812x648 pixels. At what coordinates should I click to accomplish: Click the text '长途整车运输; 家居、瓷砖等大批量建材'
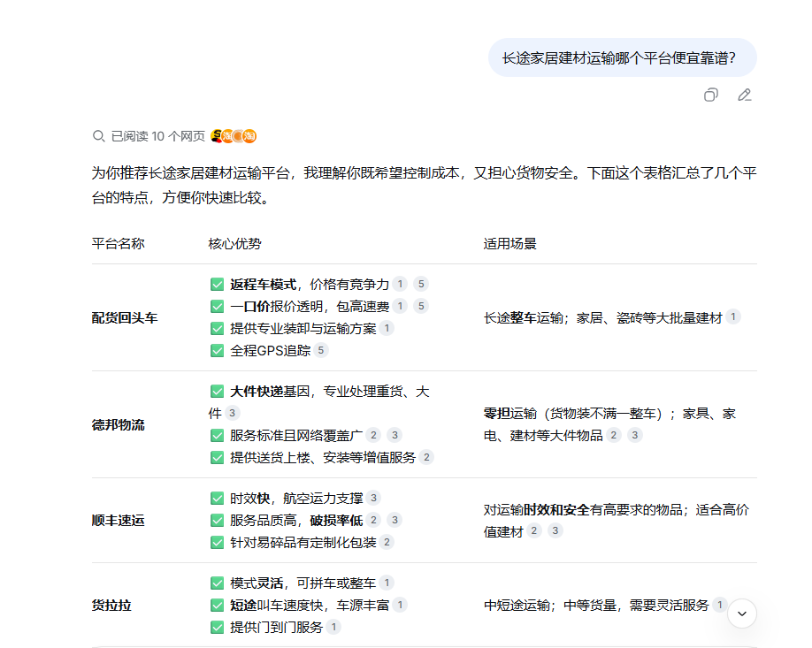(602, 317)
